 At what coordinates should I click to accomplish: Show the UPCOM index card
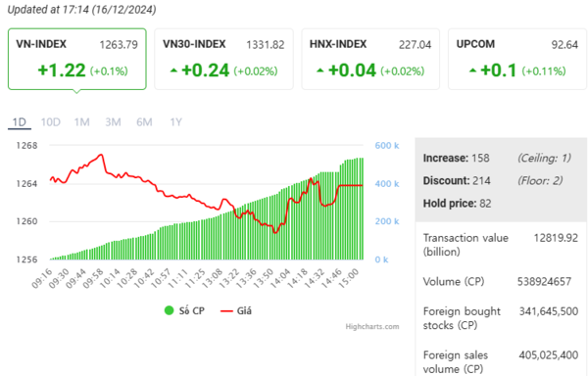pyautogui.click(x=517, y=59)
